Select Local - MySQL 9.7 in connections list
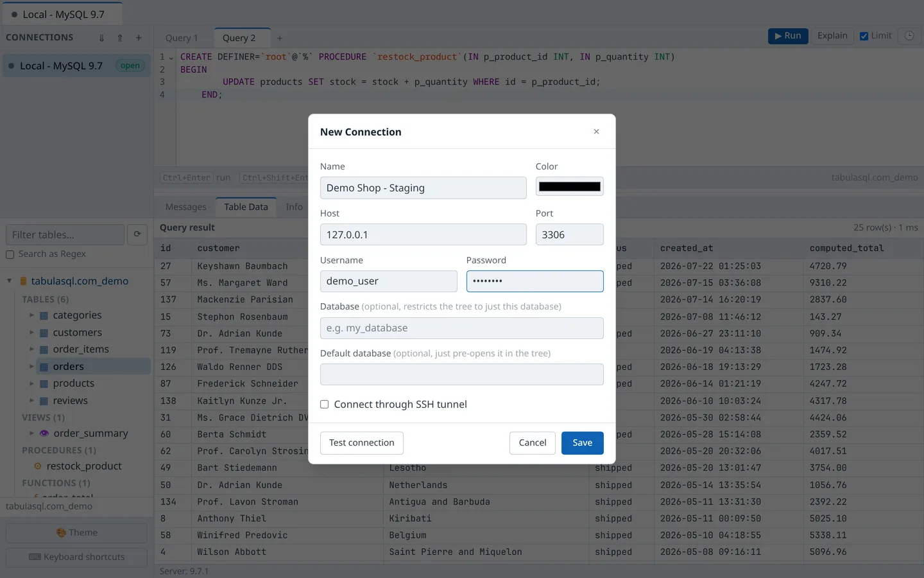 coord(77,66)
